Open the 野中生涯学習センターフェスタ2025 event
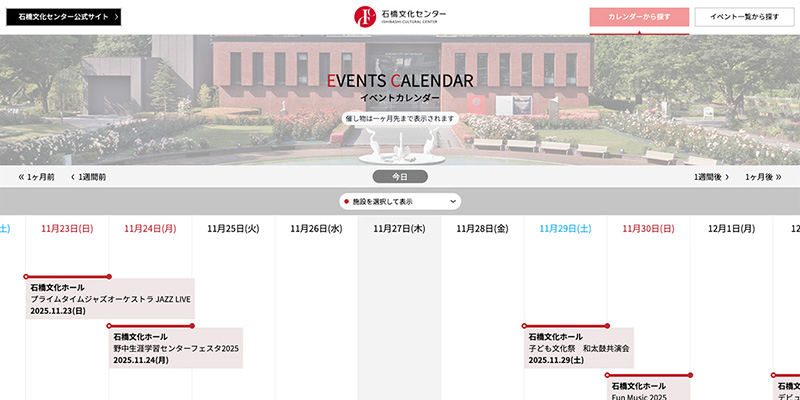Image resolution: width=800 pixels, height=400 pixels. pyautogui.click(x=176, y=348)
